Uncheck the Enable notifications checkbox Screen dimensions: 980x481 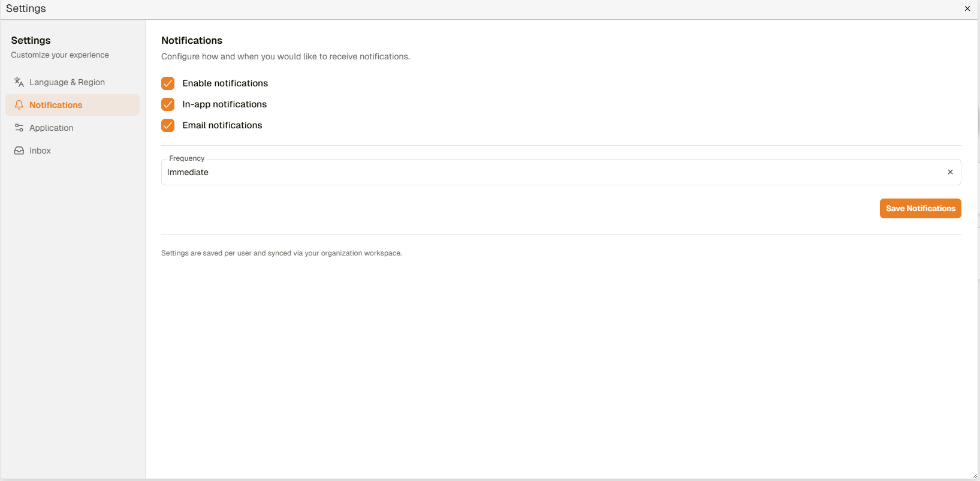tap(168, 83)
